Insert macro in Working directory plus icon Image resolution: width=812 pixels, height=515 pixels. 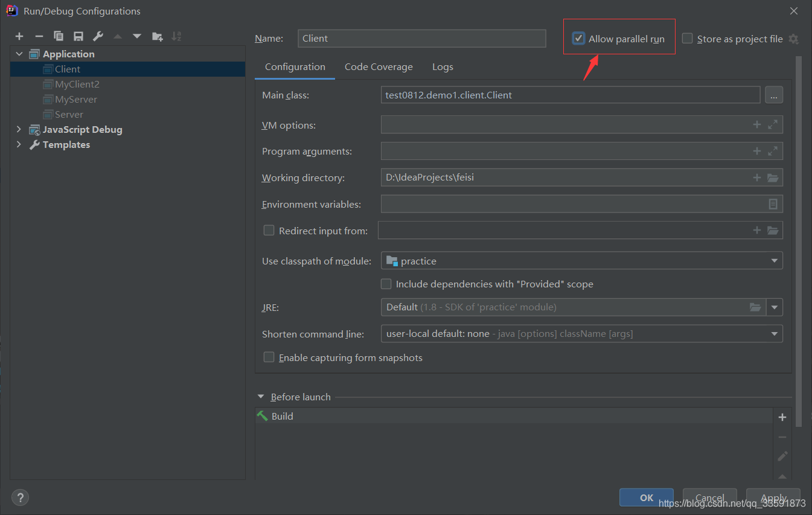756,178
